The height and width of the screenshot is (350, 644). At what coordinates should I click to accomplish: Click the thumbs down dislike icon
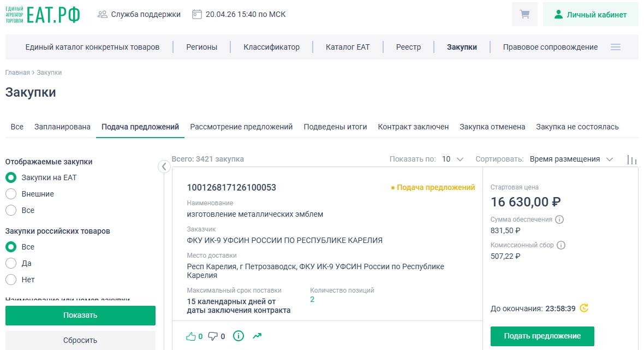click(x=213, y=336)
